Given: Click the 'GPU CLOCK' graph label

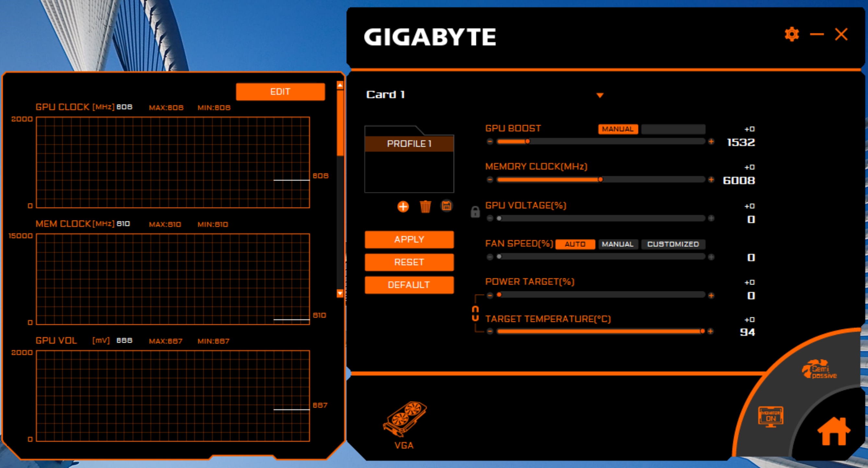Looking at the screenshot, I should [x=63, y=107].
